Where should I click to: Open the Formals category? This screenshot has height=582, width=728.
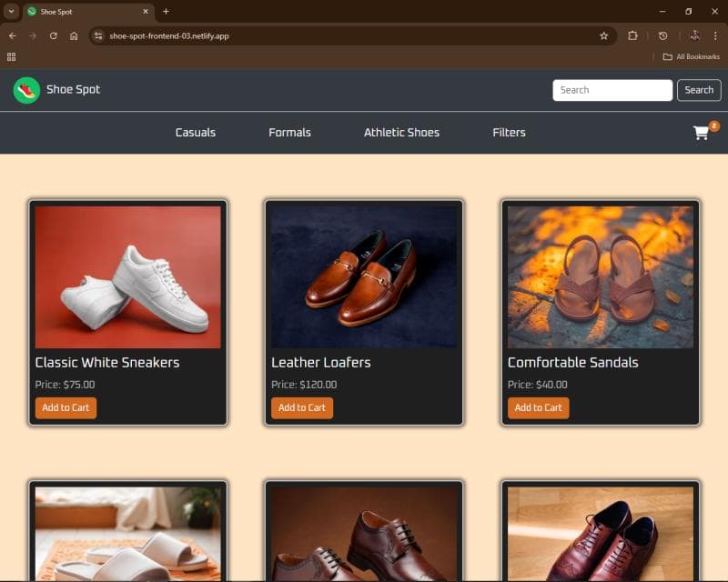[x=289, y=133]
